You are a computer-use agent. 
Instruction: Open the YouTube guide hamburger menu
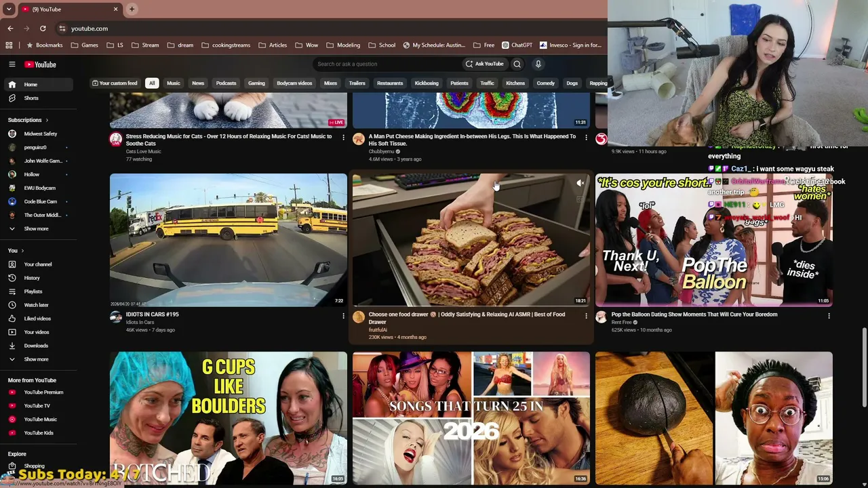tap(12, 64)
